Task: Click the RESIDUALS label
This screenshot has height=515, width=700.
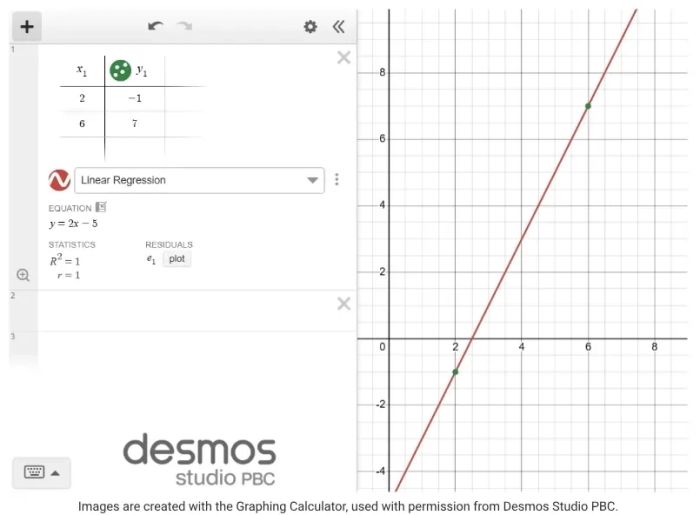Action: coord(169,245)
